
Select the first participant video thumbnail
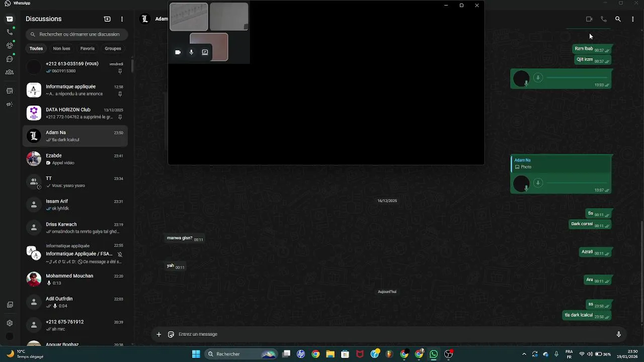[x=189, y=17]
